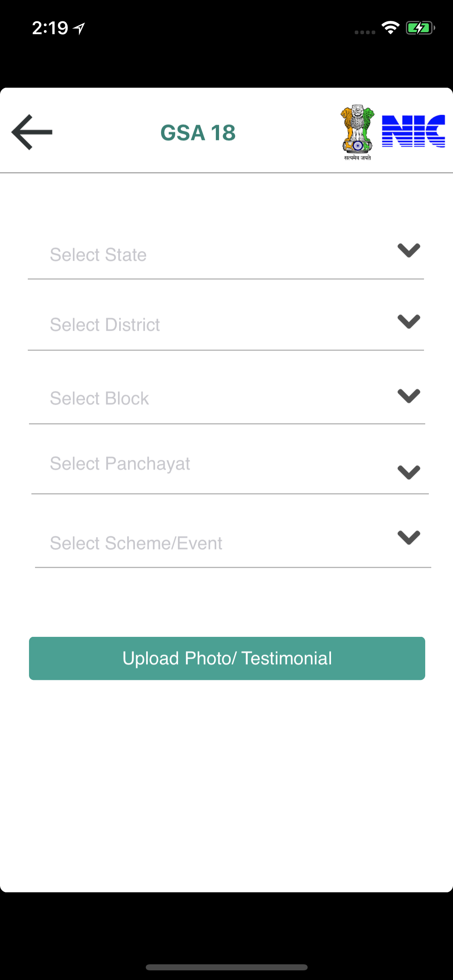The width and height of the screenshot is (453, 980).
Task: Tap the Indian national emblem logo
Action: click(x=357, y=133)
